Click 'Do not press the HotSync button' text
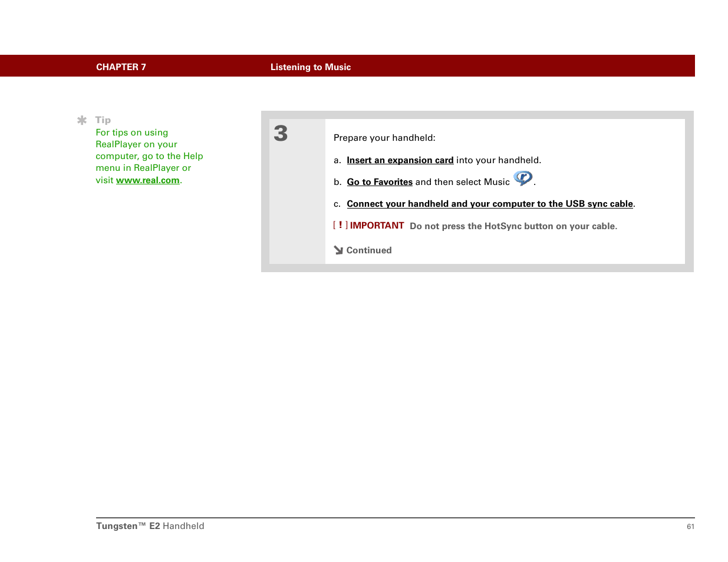The image size is (728, 562). point(513,226)
